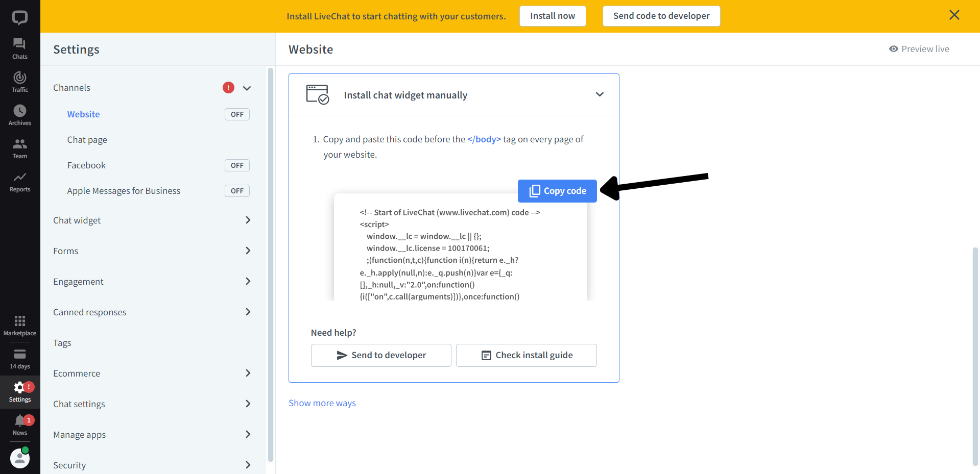The height and width of the screenshot is (474, 980).
Task: Open the Show more ways link
Action: [x=322, y=403]
